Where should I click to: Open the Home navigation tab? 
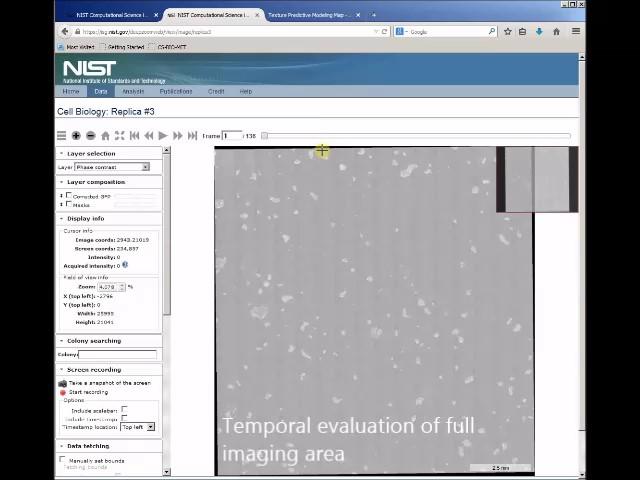click(x=71, y=91)
